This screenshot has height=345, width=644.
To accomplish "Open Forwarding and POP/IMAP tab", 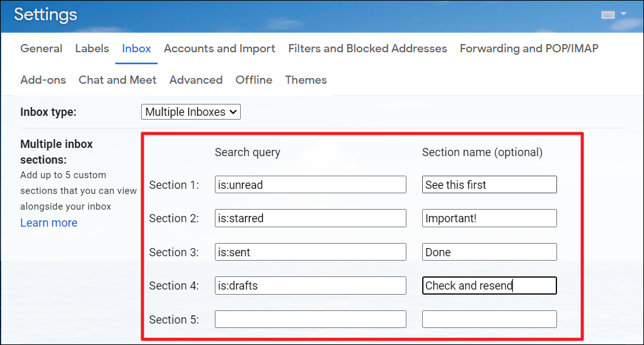I will coord(529,48).
